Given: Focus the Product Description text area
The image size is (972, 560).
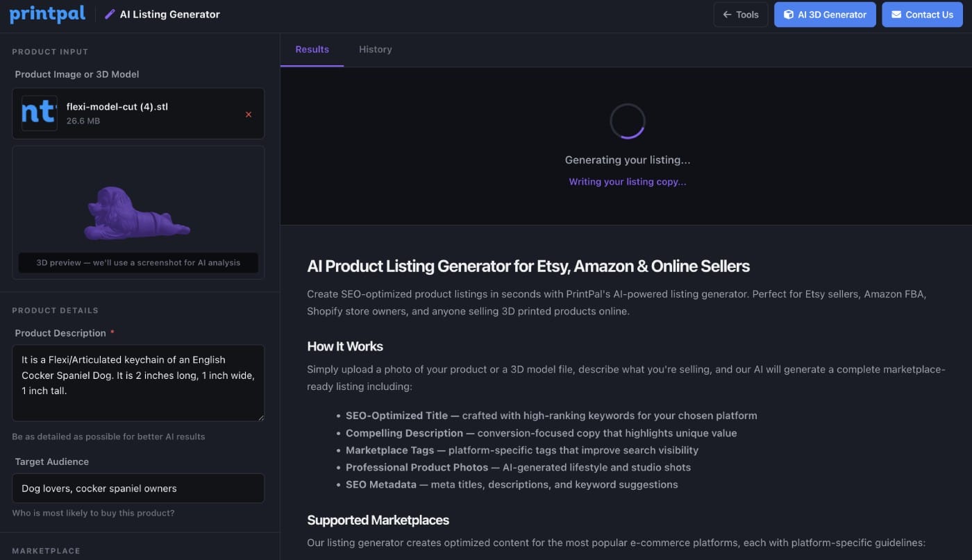Looking at the screenshot, I should tap(138, 382).
